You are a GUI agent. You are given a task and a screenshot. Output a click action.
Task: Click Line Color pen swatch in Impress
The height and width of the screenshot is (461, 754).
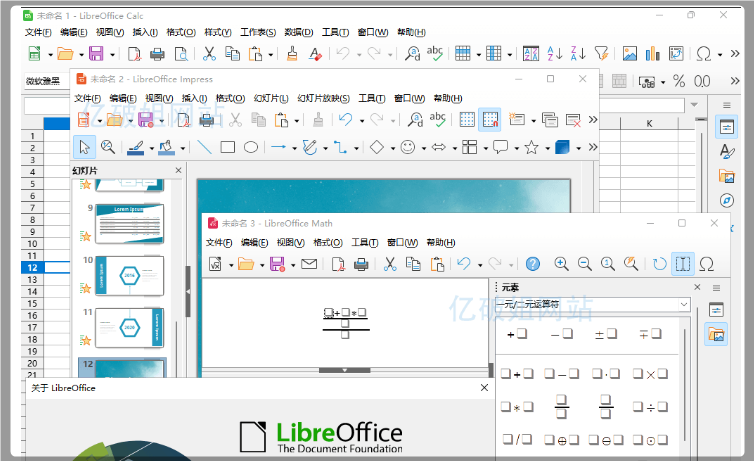tap(136, 147)
